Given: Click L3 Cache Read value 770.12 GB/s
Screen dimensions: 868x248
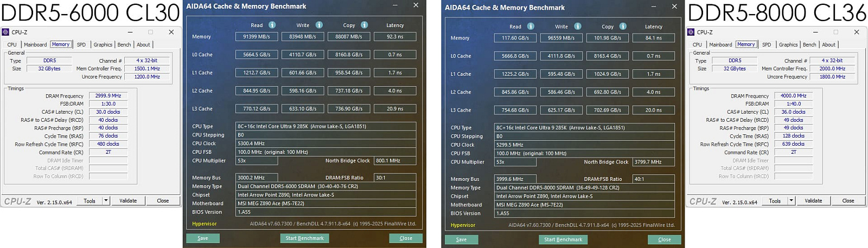Looking at the screenshot, I should click(x=257, y=109).
